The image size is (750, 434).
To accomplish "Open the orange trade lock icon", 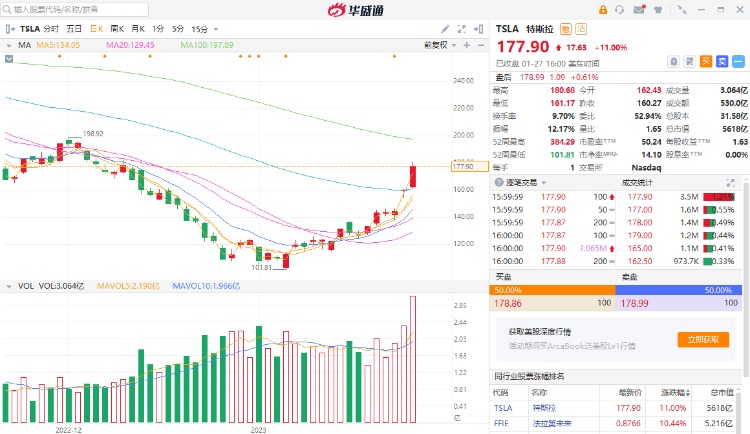I will coord(603,10).
